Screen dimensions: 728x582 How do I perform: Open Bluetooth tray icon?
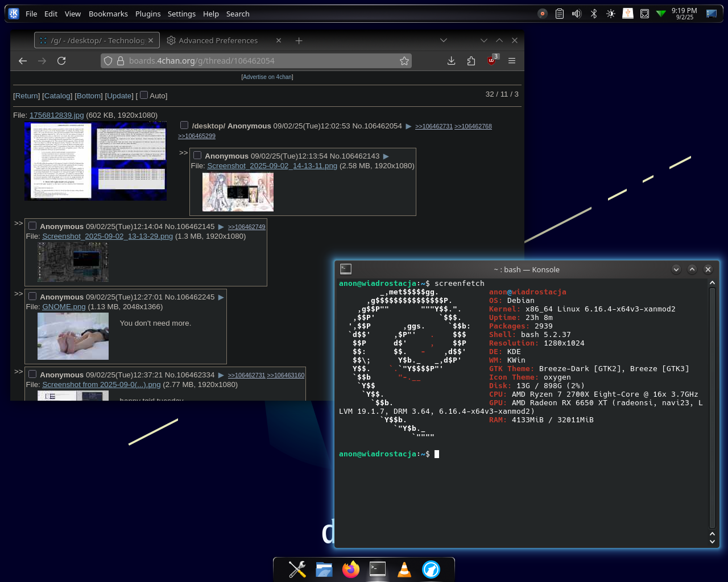(x=593, y=14)
